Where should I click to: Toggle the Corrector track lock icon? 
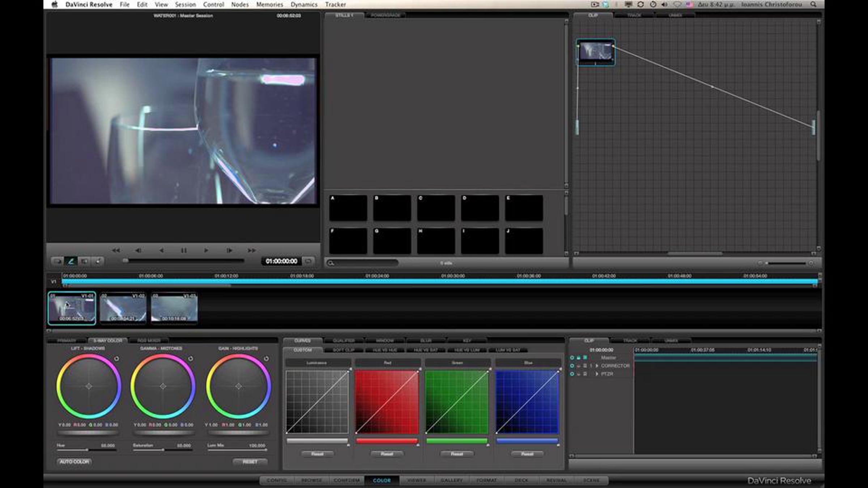point(578,366)
